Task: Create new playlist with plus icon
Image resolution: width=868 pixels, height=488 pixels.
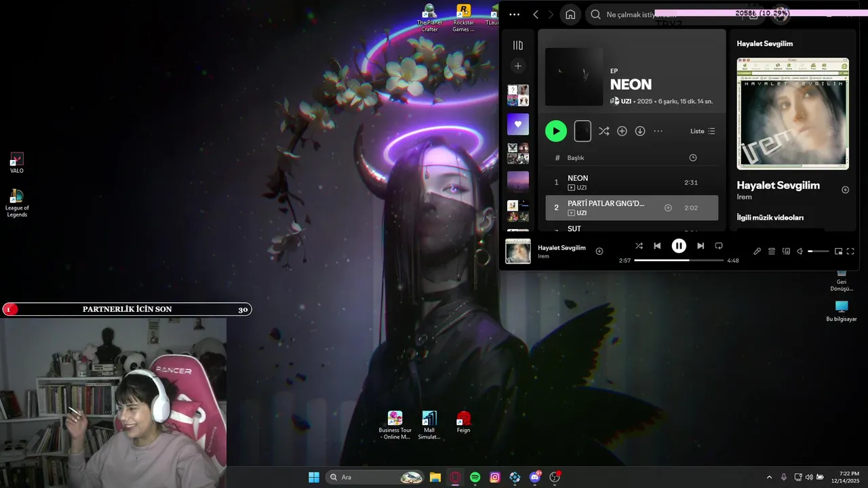Action: (x=518, y=66)
